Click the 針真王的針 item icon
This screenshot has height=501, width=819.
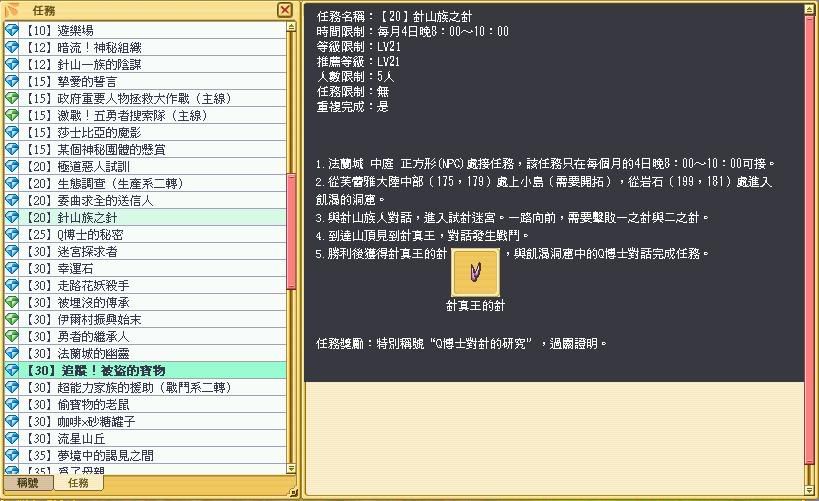(x=475, y=270)
